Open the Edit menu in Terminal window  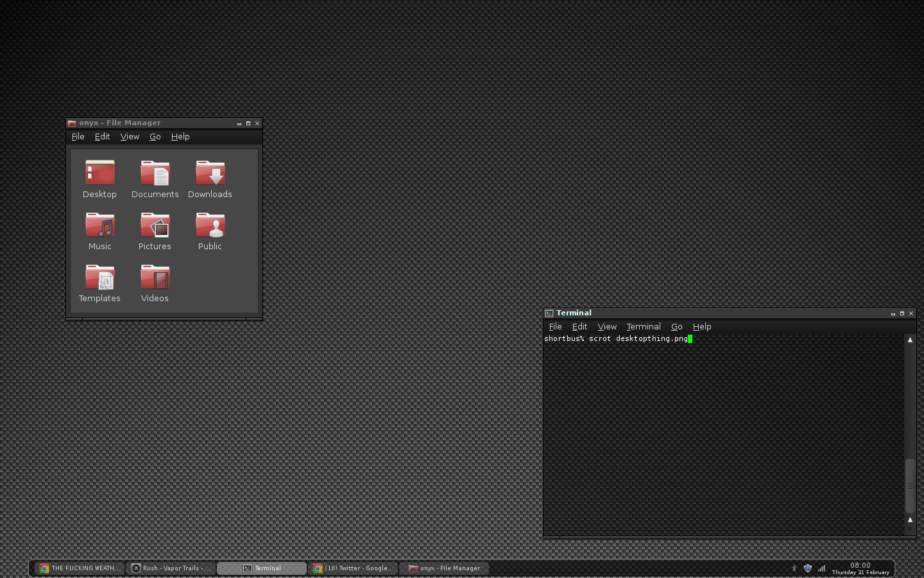point(580,327)
